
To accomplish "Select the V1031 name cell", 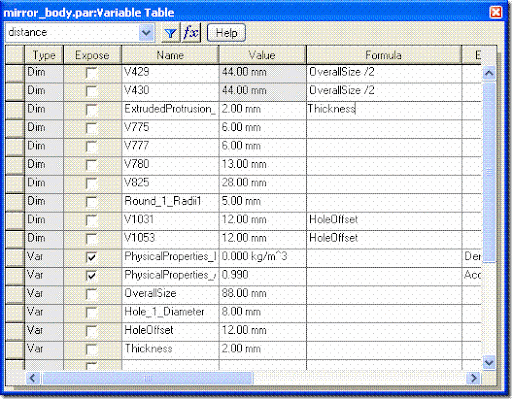I will coord(170,220).
